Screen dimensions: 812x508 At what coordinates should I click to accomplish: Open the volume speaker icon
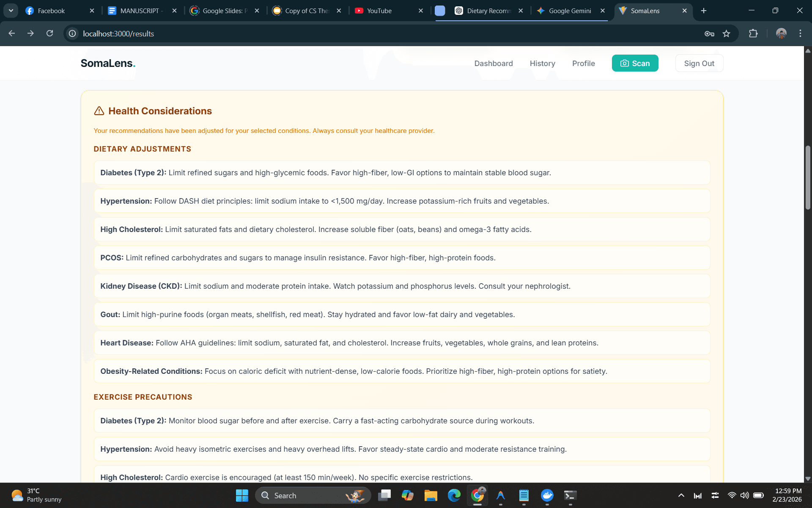pyautogui.click(x=744, y=495)
